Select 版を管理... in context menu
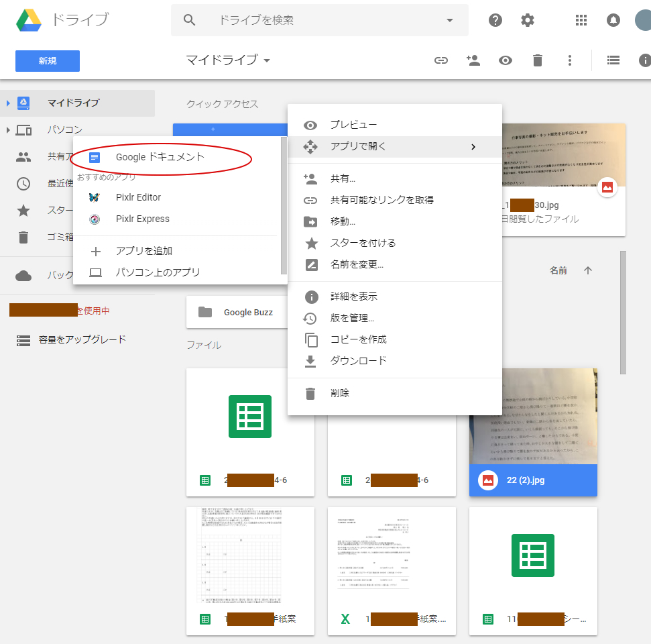651x644 pixels. [x=394, y=318]
